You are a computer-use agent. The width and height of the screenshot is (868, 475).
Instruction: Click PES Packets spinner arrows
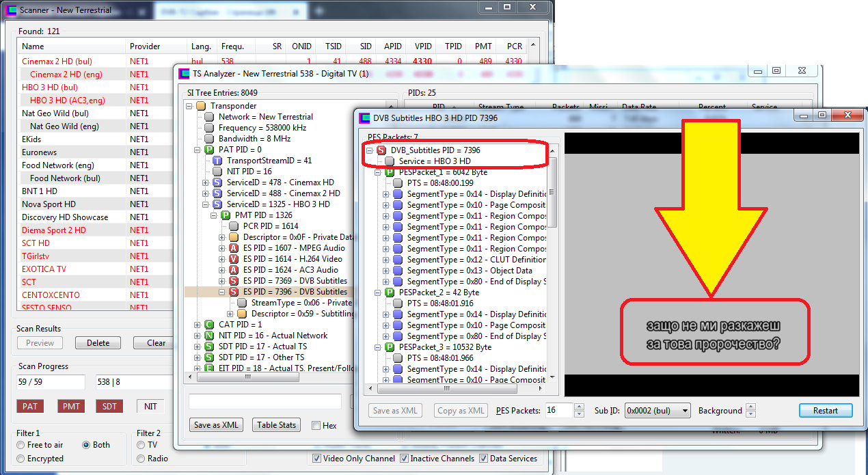[x=579, y=411]
